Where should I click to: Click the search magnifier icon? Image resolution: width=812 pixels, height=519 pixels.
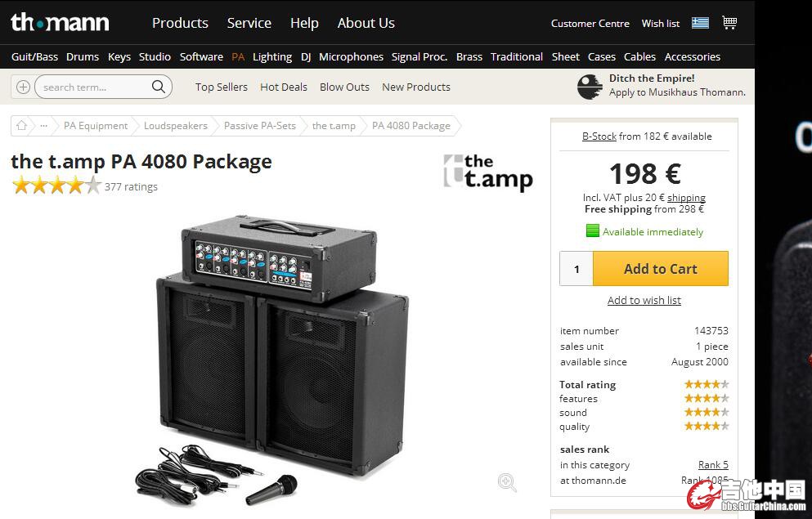pyautogui.click(x=159, y=87)
